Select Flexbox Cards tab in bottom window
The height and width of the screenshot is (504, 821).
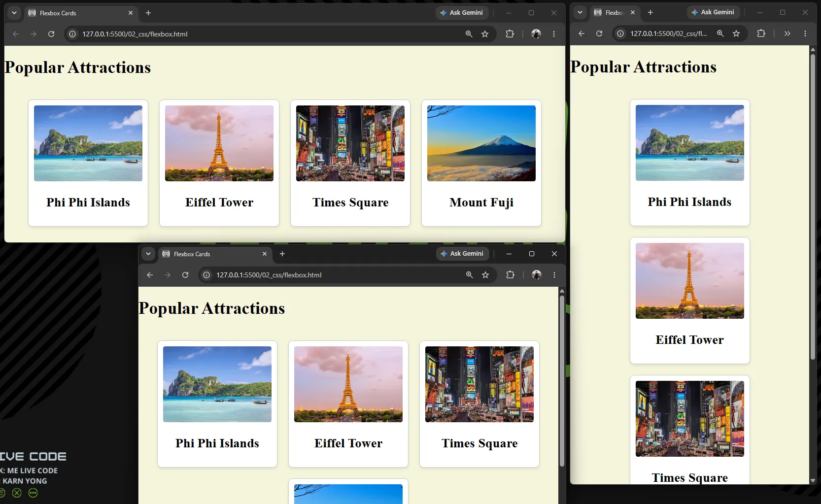tap(215, 254)
